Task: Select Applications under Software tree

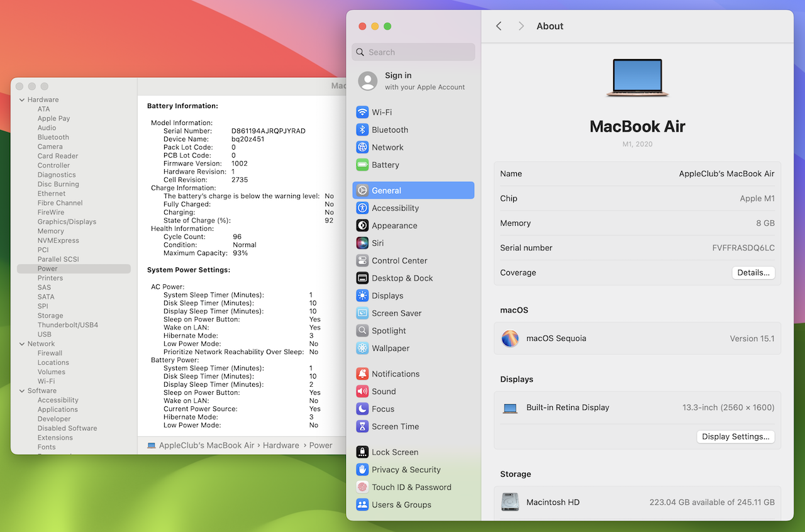Action: (x=58, y=409)
